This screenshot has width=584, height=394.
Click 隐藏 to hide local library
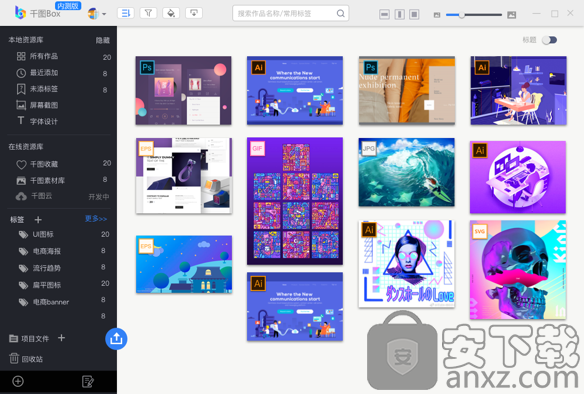click(x=102, y=40)
